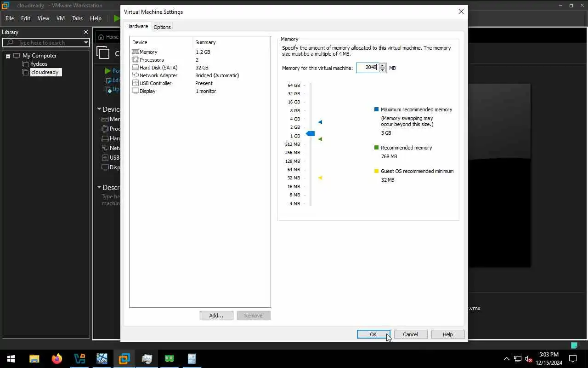Click the green play button in VMware toolbar

pyautogui.click(x=117, y=18)
